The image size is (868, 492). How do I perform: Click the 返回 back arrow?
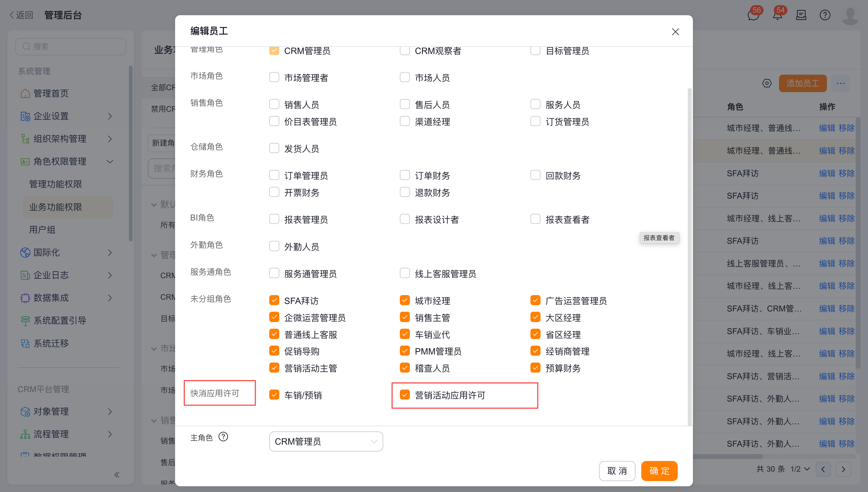(x=11, y=15)
